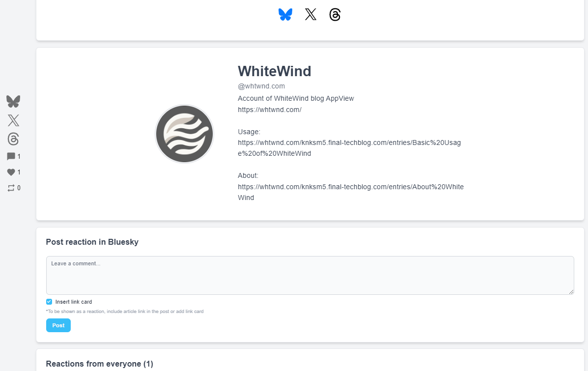Grab the comment box resize handle
The width and height of the screenshot is (588, 371).
coord(571,292)
